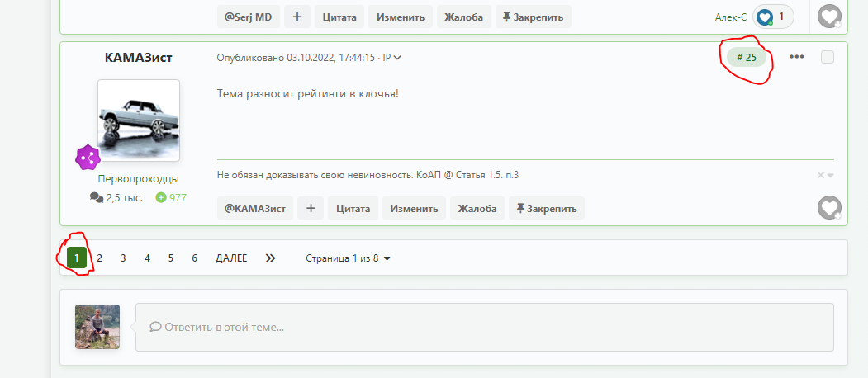Click the purple share rank badge
The height and width of the screenshot is (378, 868).
(87, 158)
